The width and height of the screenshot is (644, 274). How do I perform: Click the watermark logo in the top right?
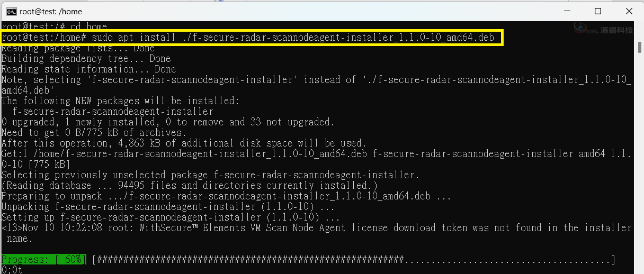(x=604, y=29)
